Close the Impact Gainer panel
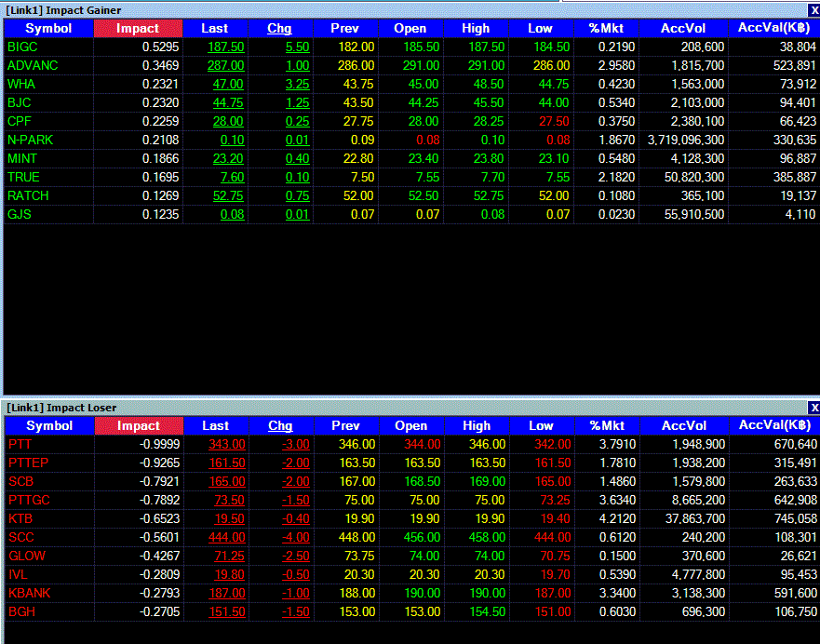Image resolution: width=820 pixels, height=644 pixels. coord(814,10)
